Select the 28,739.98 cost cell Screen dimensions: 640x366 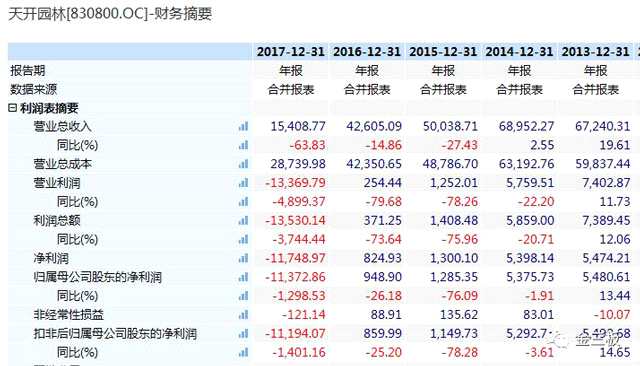[298, 164]
